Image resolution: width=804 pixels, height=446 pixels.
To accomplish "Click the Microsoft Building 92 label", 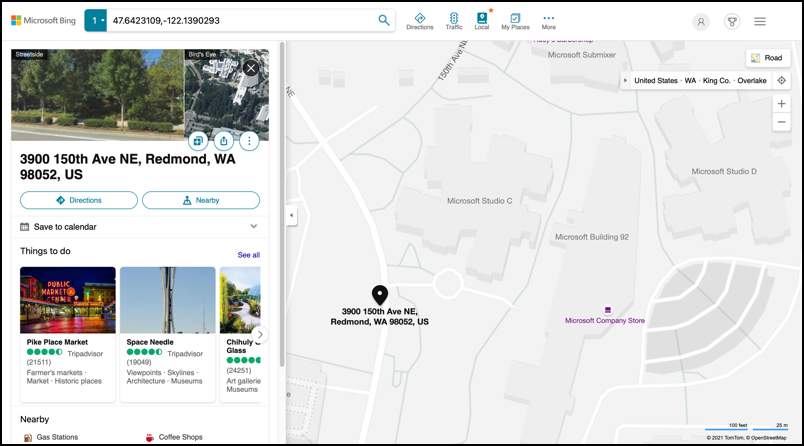I will point(592,237).
